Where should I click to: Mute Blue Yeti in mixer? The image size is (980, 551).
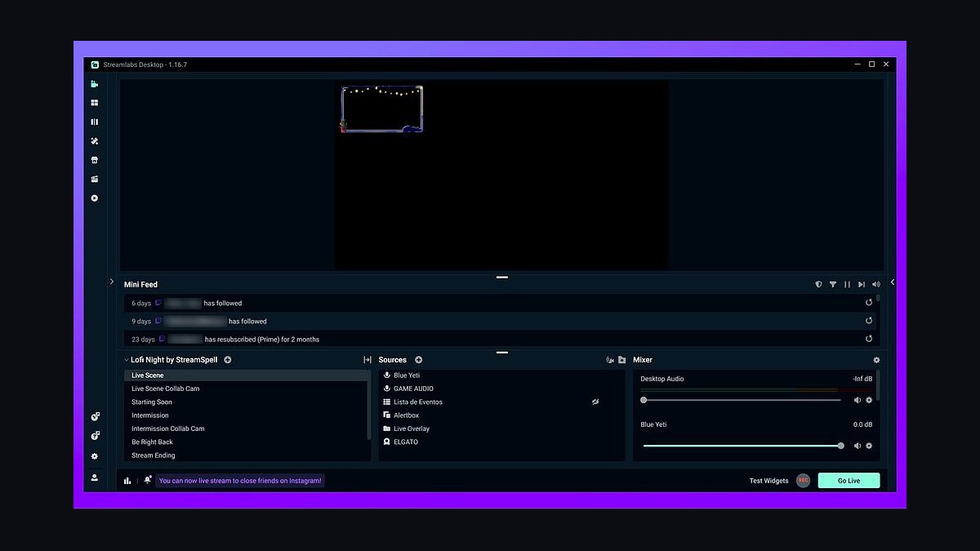pyautogui.click(x=857, y=446)
